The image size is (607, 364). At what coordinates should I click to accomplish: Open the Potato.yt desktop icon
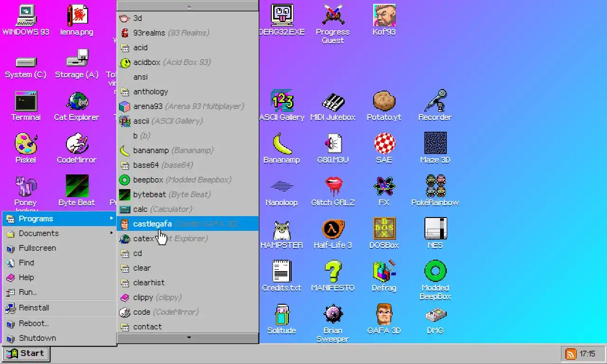384,106
